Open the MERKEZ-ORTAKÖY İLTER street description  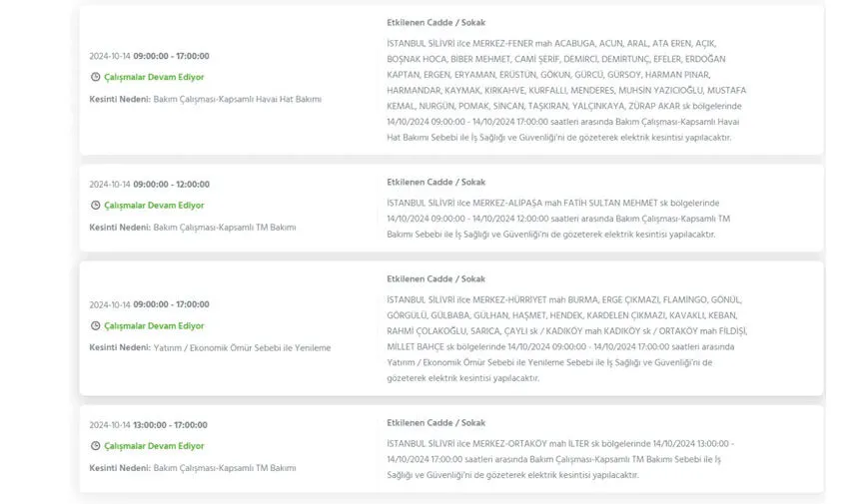[559, 459]
